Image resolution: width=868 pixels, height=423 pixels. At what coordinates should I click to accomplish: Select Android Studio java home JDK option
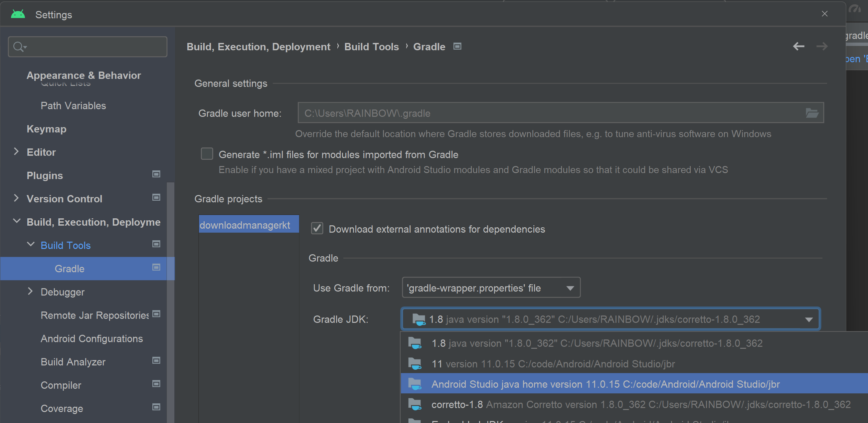click(x=605, y=384)
